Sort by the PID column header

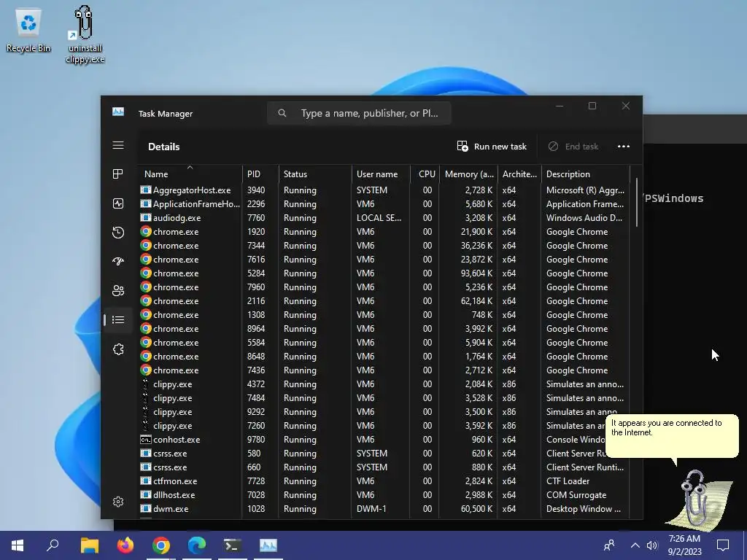click(x=260, y=174)
